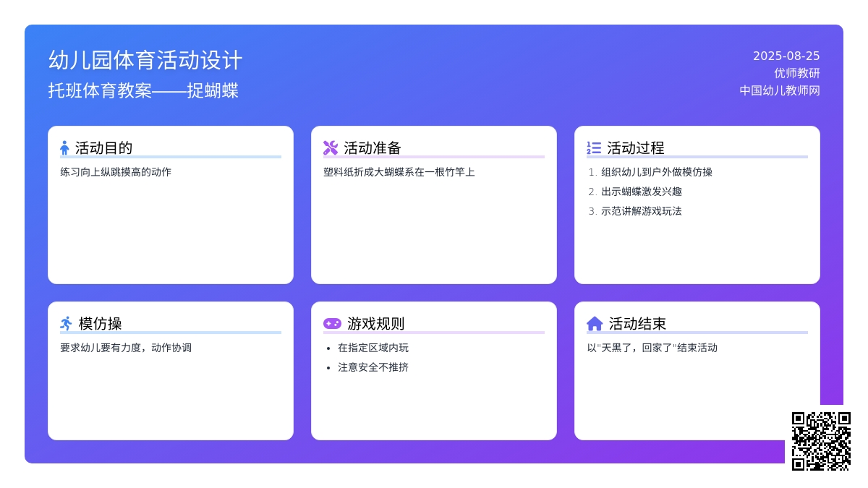Click the gamepad icon beside 游戏规则

[x=332, y=323]
